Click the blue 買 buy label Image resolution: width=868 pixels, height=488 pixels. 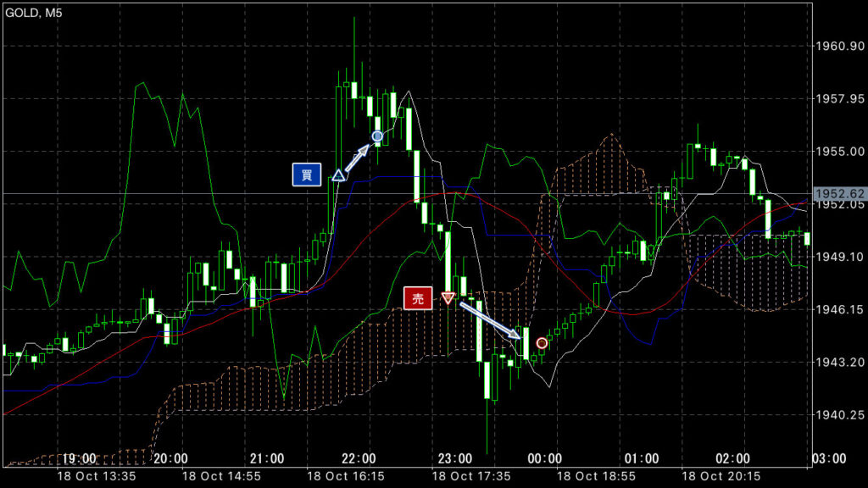(307, 175)
